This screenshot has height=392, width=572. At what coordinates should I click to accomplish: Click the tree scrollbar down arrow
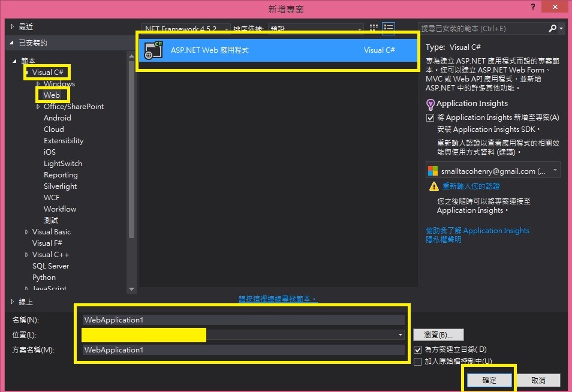[x=131, y=289]
